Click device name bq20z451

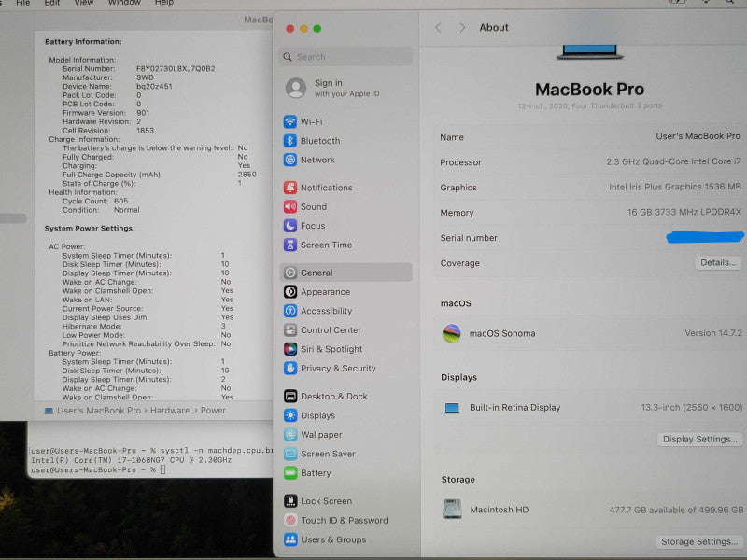click(x=154, y=86)
